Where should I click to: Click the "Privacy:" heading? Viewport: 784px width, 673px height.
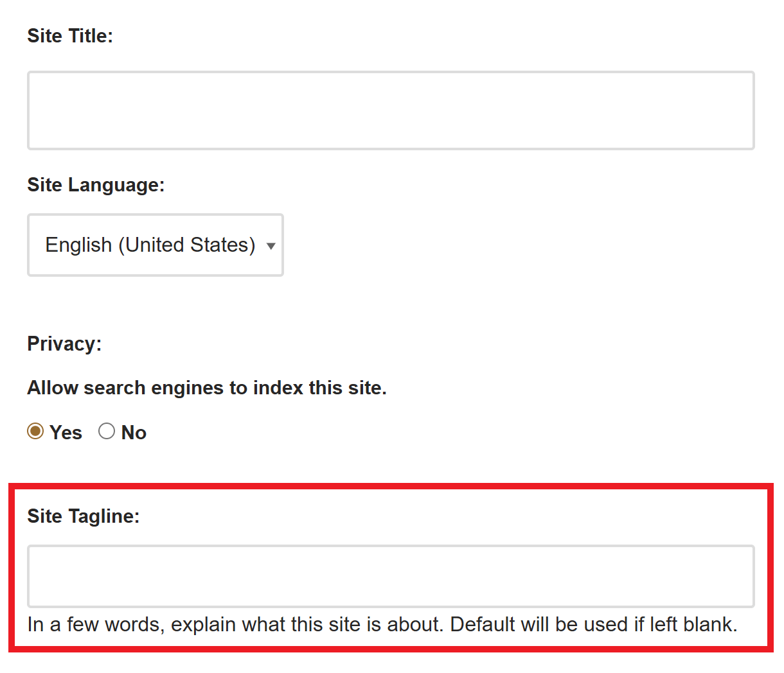coord(64,344)
